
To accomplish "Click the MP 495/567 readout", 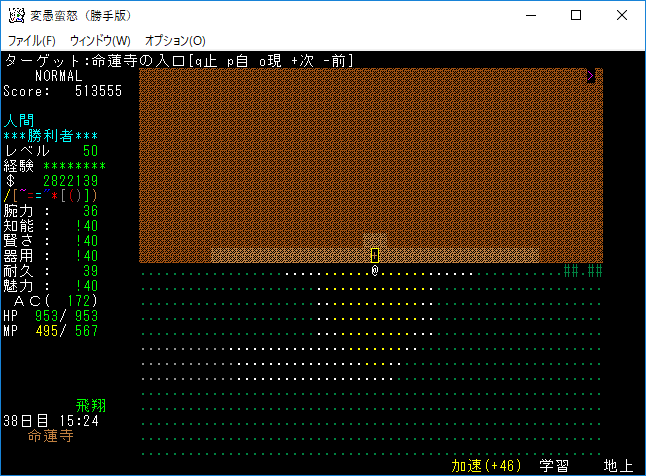I will pos(50,331).
